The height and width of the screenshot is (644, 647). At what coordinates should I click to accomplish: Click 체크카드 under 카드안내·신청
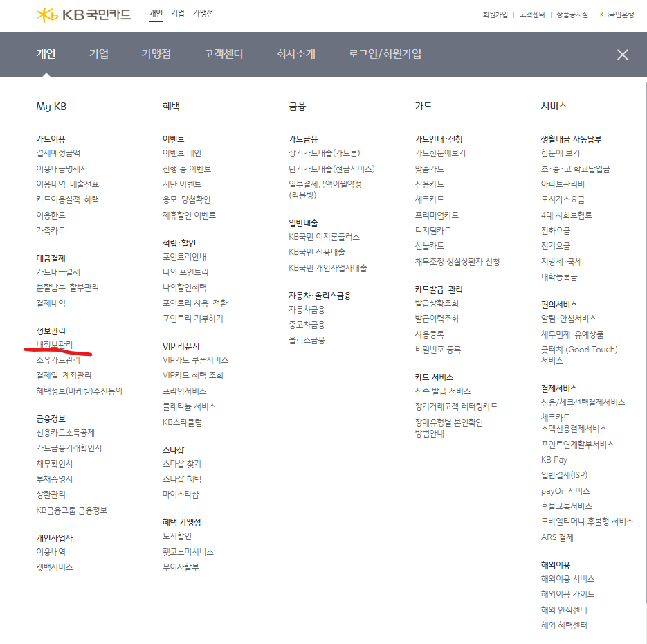430,199
